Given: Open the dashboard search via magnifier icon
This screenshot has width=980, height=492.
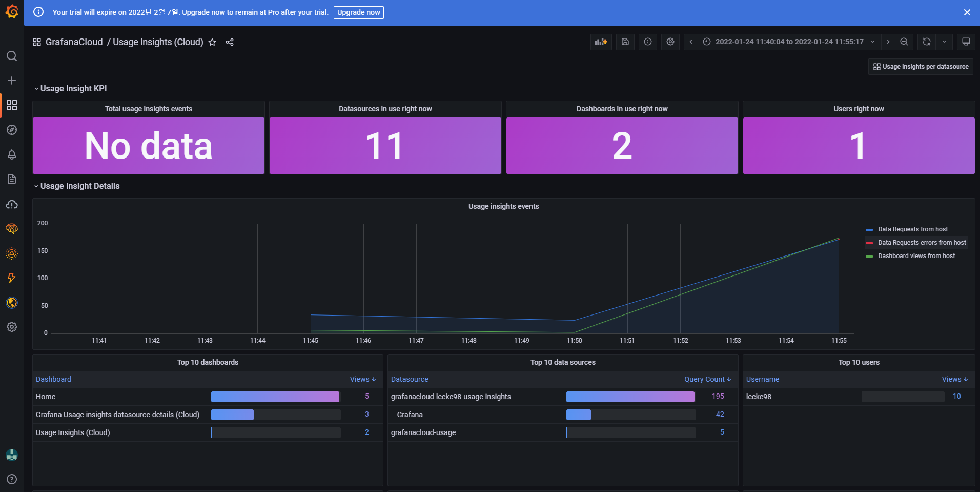Looking at the screenshot, I should pyautogui.click(x=12, y=55).
